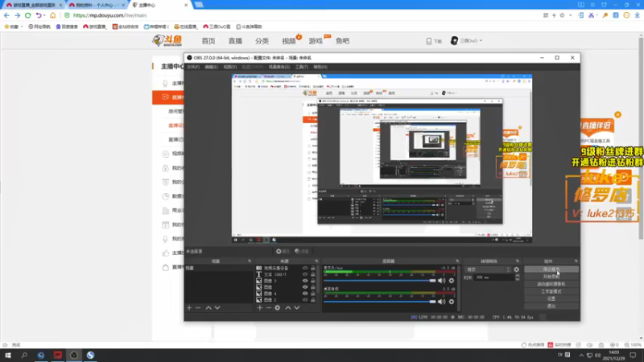This screenshot has height=362, width=644.
Task: Go to browser home page icon
Action: pyautogui.click(x=52, y=15)
